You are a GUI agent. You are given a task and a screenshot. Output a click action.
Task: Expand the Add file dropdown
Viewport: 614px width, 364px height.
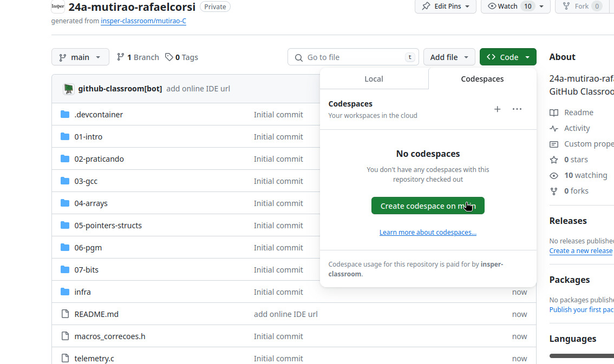point(449,57)
